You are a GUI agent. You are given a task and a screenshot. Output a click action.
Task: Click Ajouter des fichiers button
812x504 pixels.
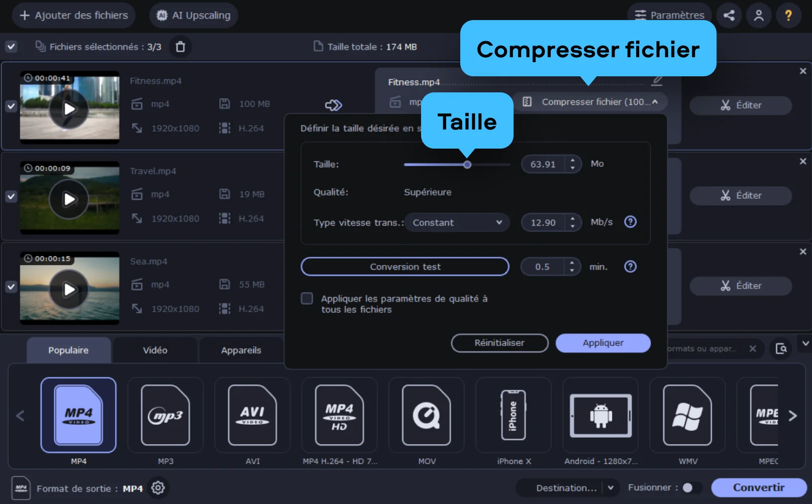point(73,16)
